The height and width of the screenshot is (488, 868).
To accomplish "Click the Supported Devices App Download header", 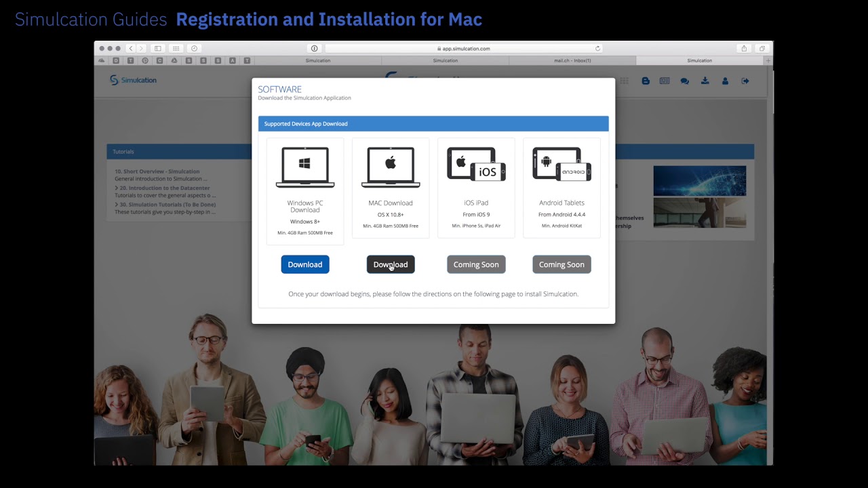I will click(433, 123).
